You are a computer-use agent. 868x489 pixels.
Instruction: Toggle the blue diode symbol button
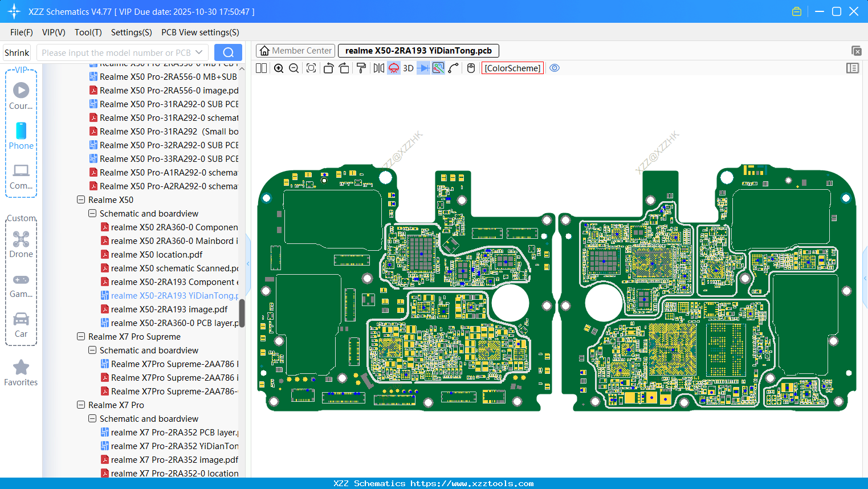pyautogui.click(x=423, y=68)
